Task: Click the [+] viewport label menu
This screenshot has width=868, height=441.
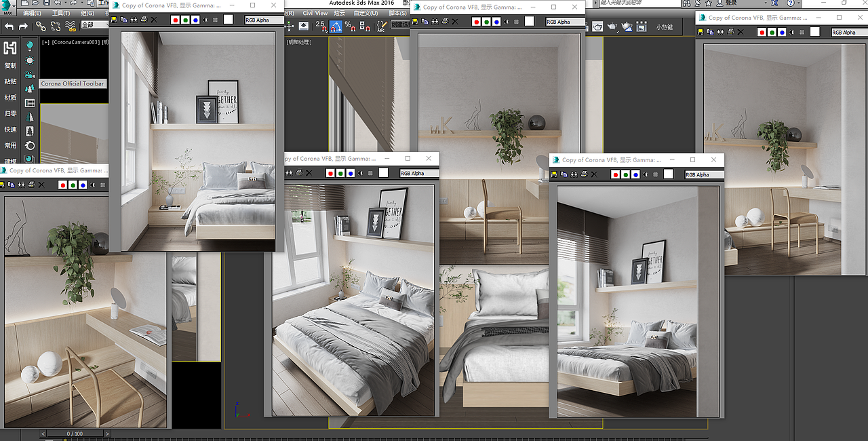Action: (x=45, y=42)
